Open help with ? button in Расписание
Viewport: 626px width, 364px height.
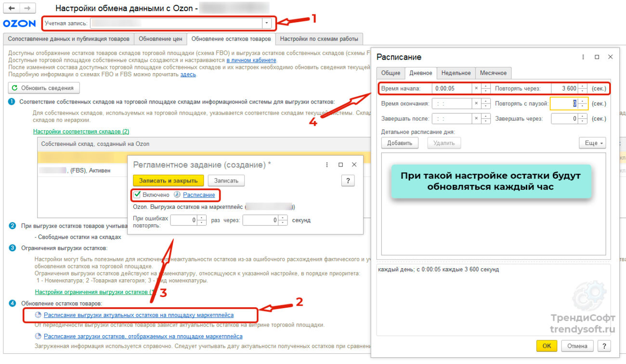point(604,346)
